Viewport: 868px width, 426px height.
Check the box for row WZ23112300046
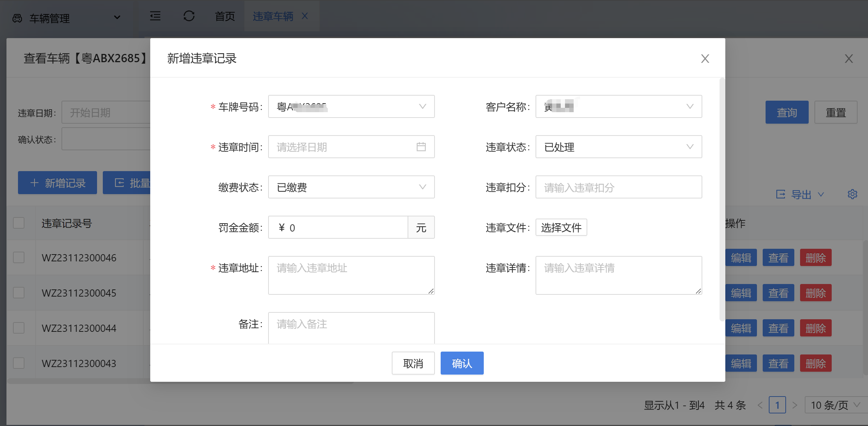(19, 257)
